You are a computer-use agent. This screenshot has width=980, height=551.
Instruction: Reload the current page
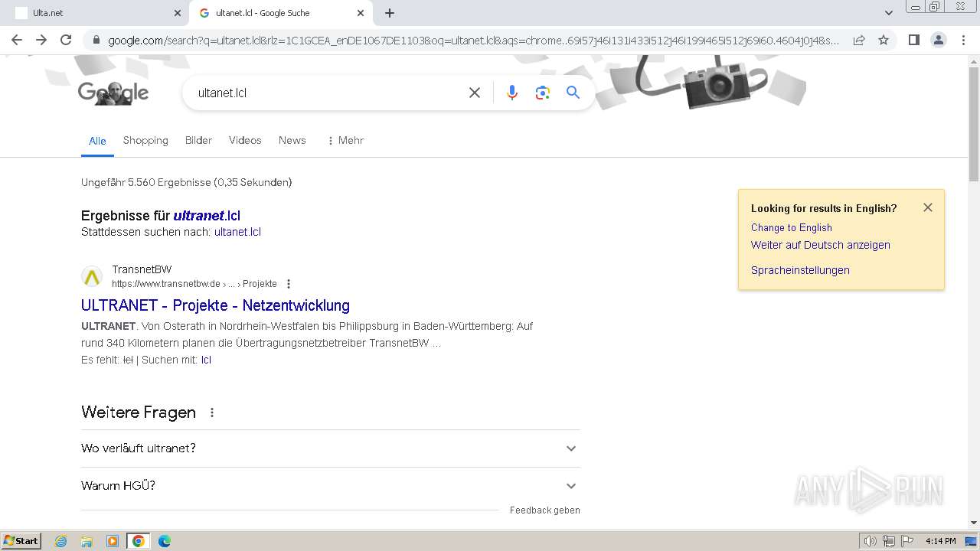(66, 40)
